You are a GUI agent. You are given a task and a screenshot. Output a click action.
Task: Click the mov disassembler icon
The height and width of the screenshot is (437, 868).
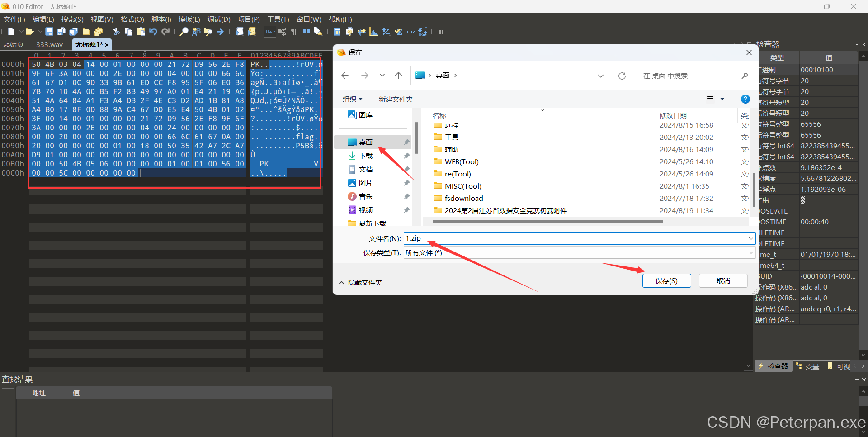[x=410, y=32]
